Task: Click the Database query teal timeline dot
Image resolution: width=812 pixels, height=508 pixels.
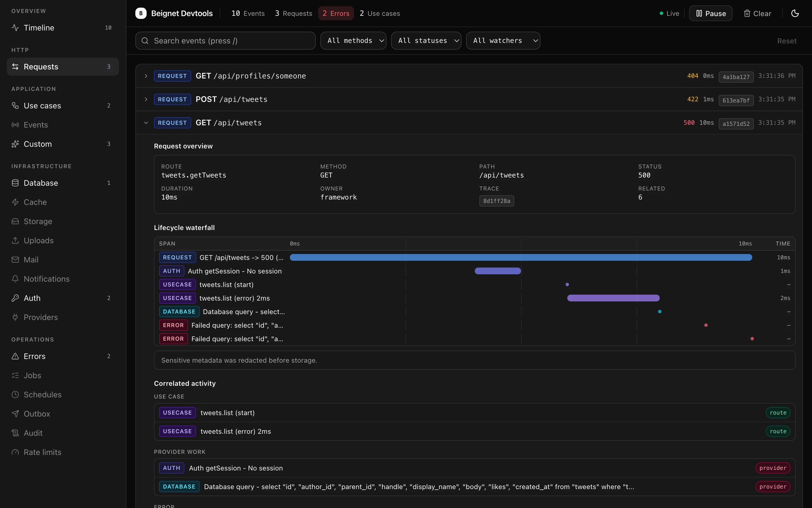Action: (x=660, y=312)
